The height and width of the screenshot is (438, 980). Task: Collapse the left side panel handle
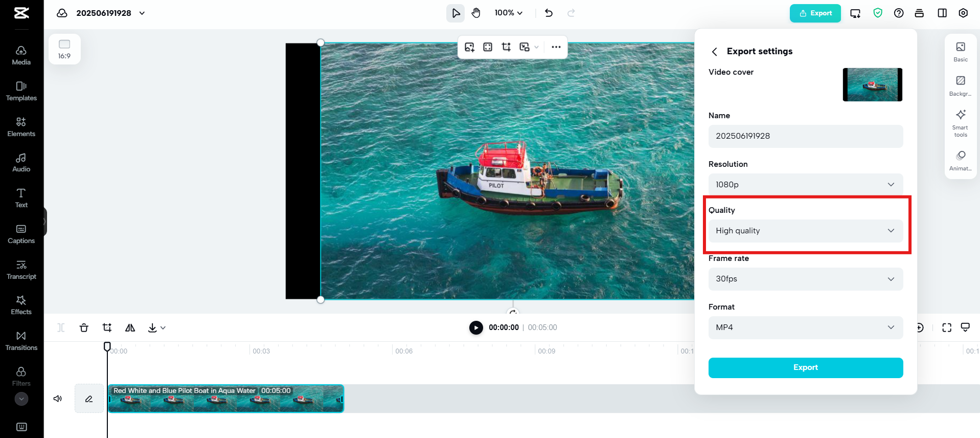(x=45, y=222)
